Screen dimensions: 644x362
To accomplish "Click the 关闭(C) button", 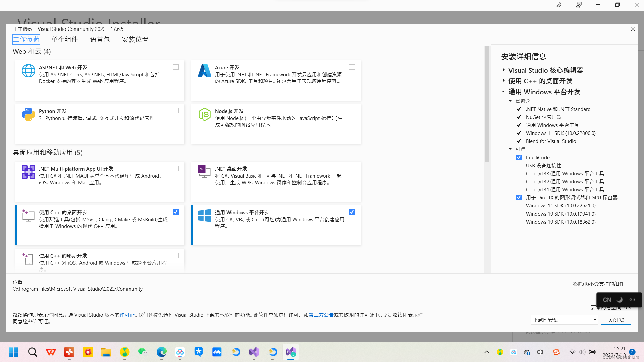I will [616, 320].
